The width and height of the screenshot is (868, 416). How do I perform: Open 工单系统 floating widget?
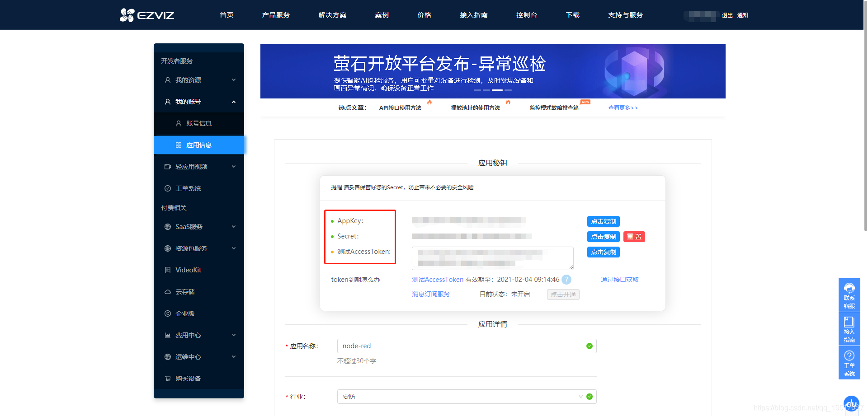(849, 363)
